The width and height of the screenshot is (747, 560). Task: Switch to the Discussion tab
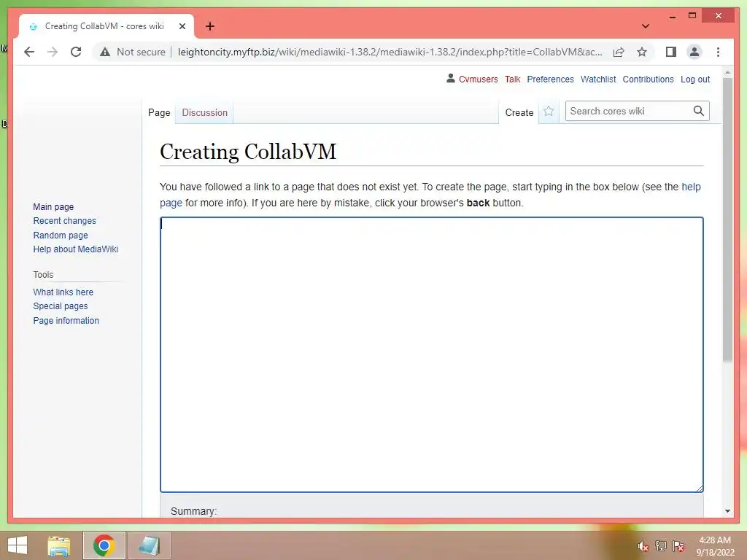coord(205,113)
